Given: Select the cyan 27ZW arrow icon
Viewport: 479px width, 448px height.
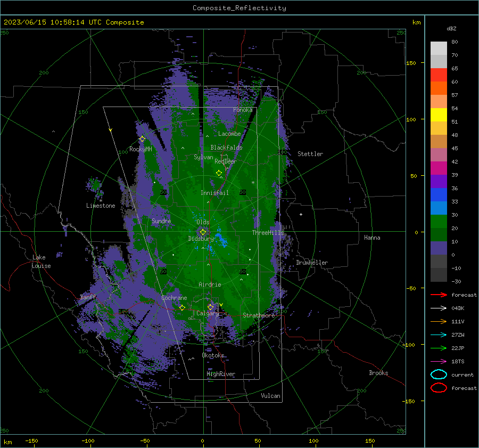Looking at the screenshot, I should click(x=439, y=335).
